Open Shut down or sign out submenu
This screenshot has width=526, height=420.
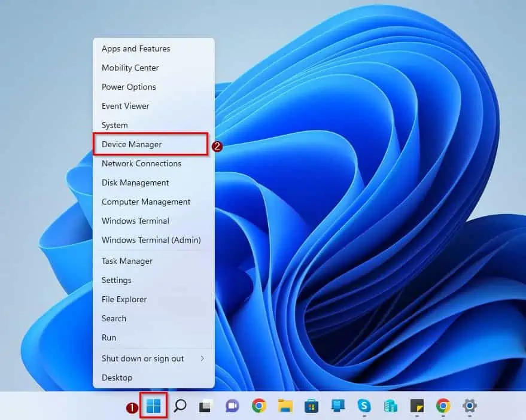coord(154,358)
